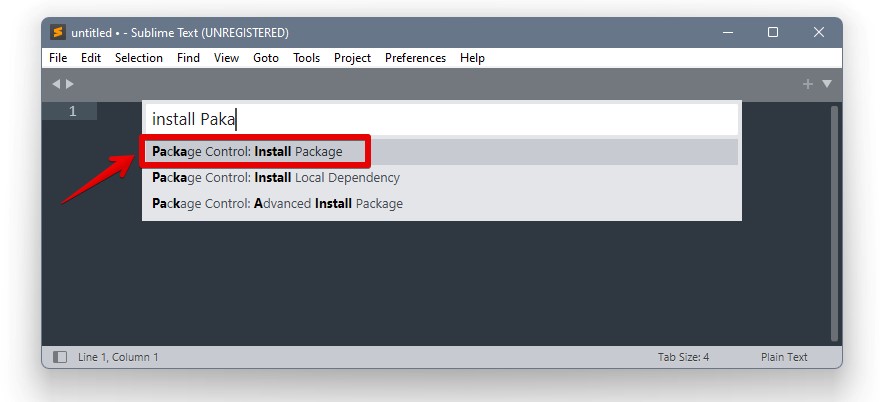This screenshot has height=402, width=880.
Task: Open the Preferences menu
Action: 415,58
